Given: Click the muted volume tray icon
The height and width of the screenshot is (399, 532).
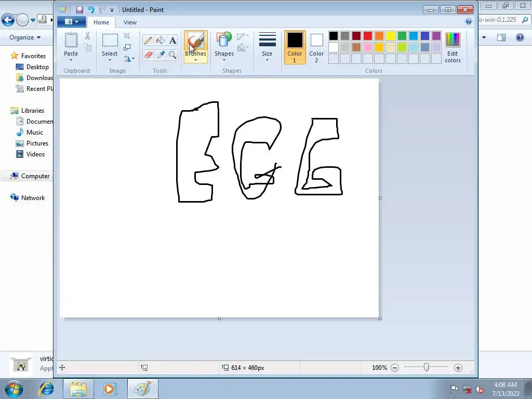Looking at the screenshot, I should pyautogui.click(x=480, y=389).
